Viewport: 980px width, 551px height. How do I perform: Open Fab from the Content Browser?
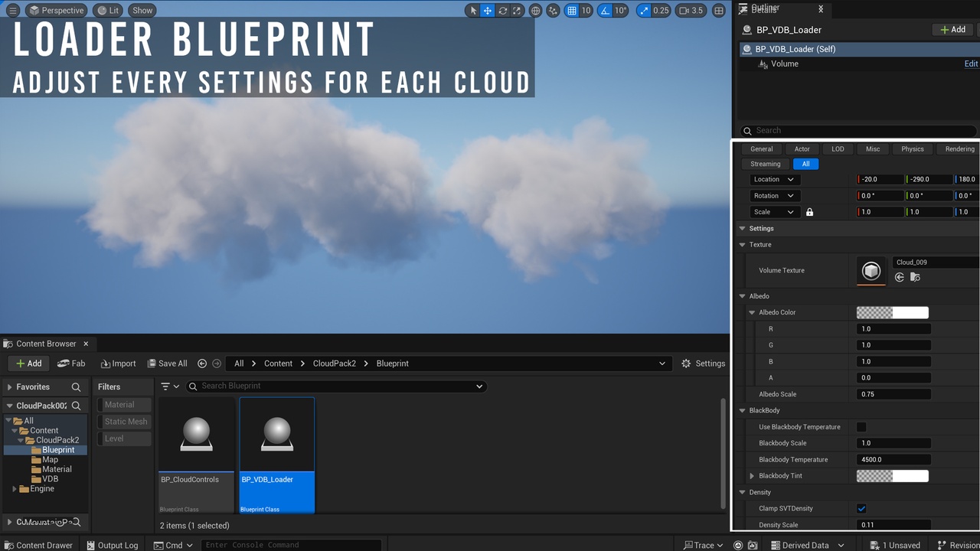(x=71, y=364)
